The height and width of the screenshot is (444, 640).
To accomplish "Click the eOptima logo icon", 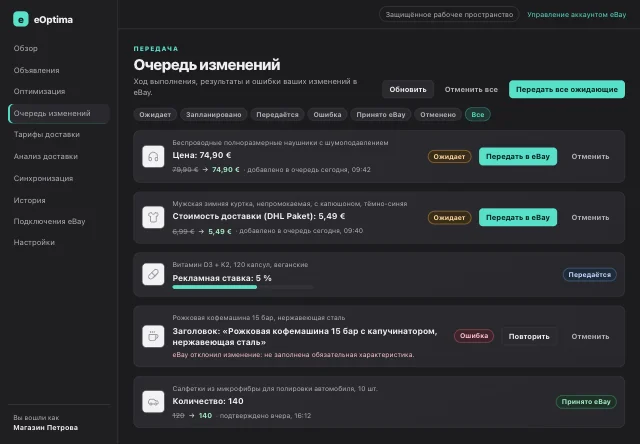I will [x=21, y=19].
